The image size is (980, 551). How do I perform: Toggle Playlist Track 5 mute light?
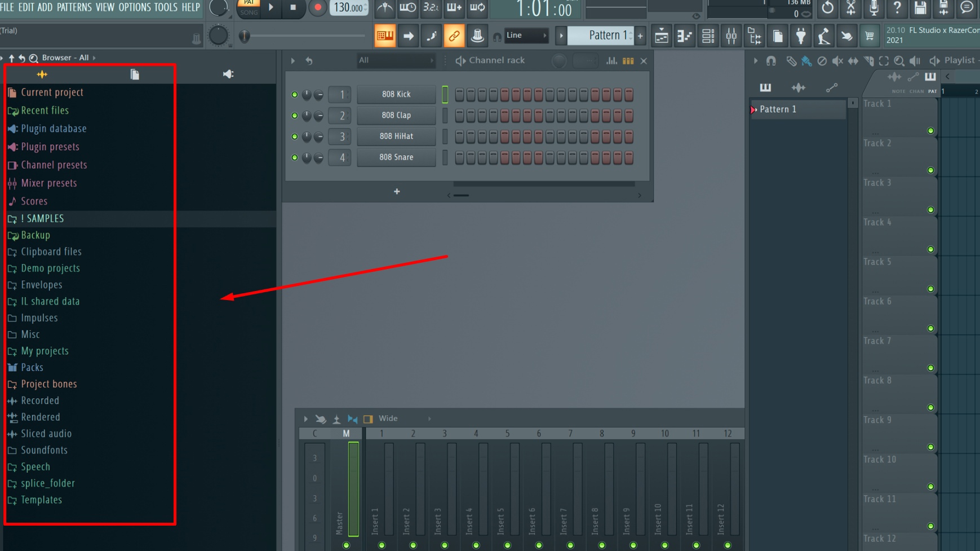coord(930,289)
